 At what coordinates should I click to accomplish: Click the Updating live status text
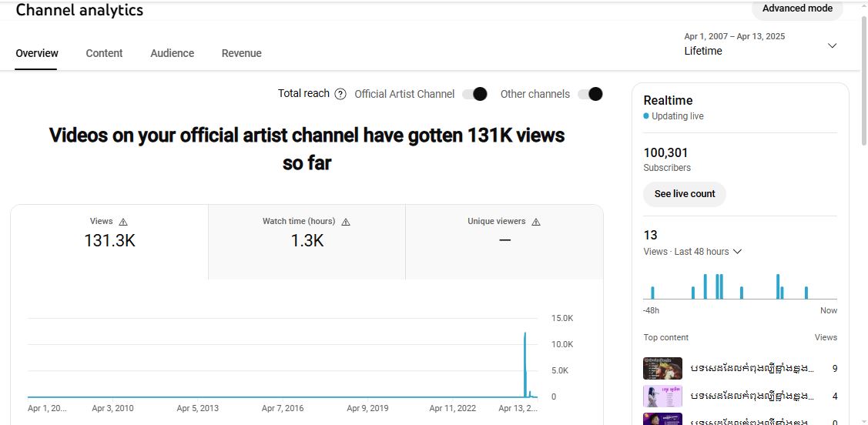677,116
